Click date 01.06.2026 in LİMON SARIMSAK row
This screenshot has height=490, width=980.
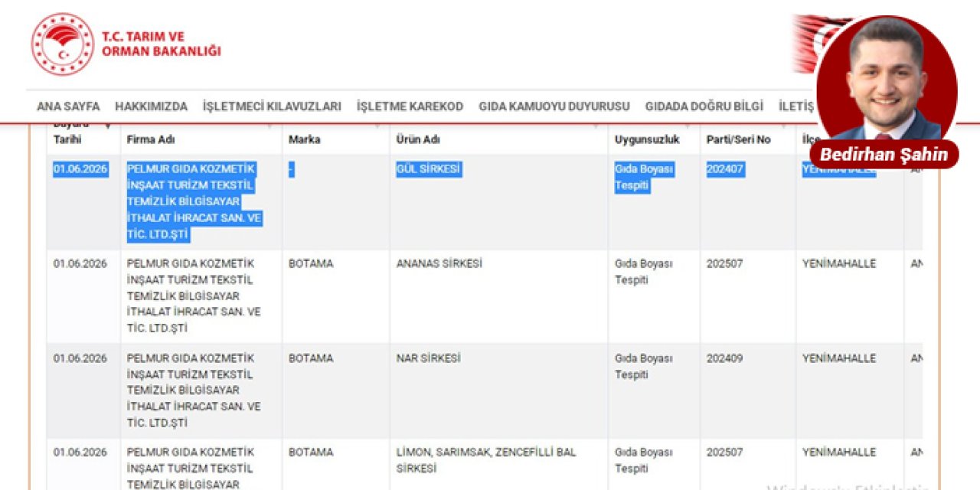tap(80, 452)
